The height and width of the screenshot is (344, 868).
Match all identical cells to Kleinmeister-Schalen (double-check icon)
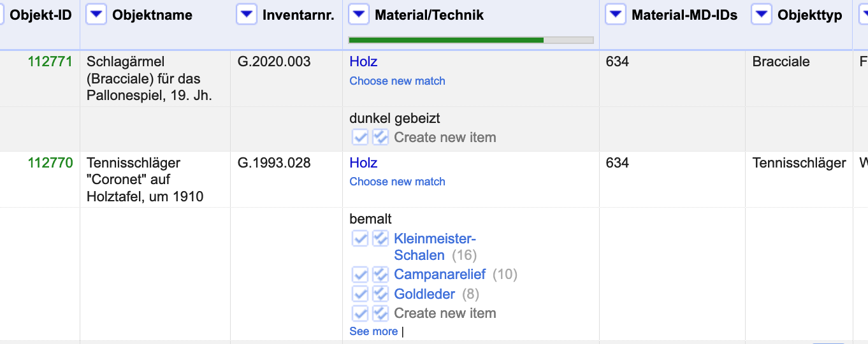click(380, 239)
